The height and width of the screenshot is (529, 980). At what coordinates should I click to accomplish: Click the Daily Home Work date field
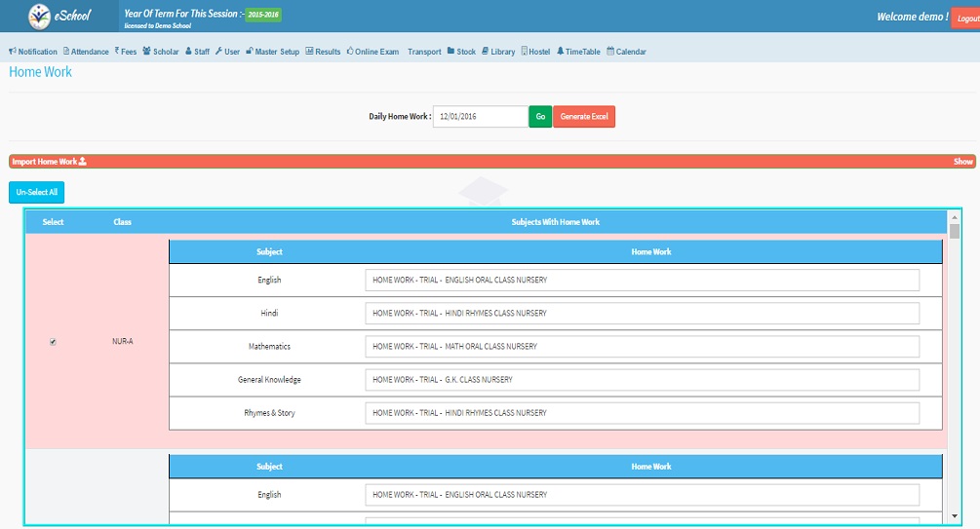pos(480,117)
